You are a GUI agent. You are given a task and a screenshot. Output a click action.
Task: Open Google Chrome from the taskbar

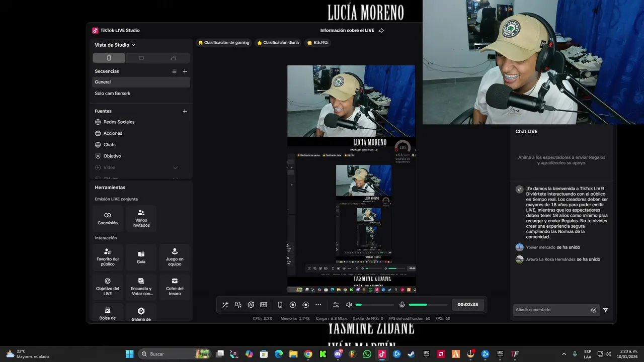click(308, 354)
